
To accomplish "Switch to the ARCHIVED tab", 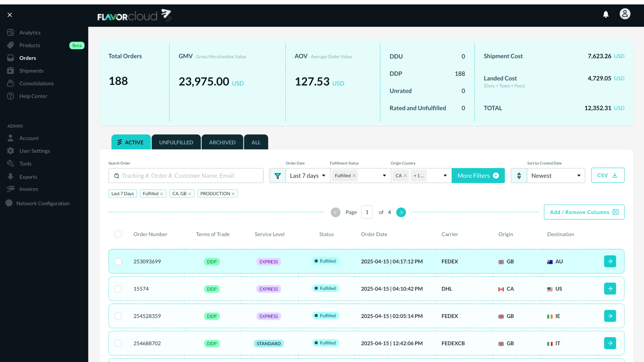I will (x=222, y=142).
